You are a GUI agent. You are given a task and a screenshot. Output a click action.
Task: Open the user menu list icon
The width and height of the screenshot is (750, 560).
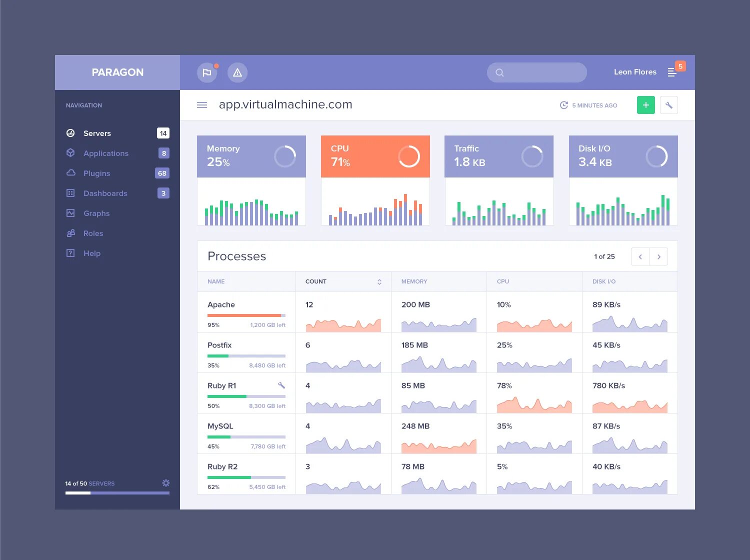[x=672, y=72]
